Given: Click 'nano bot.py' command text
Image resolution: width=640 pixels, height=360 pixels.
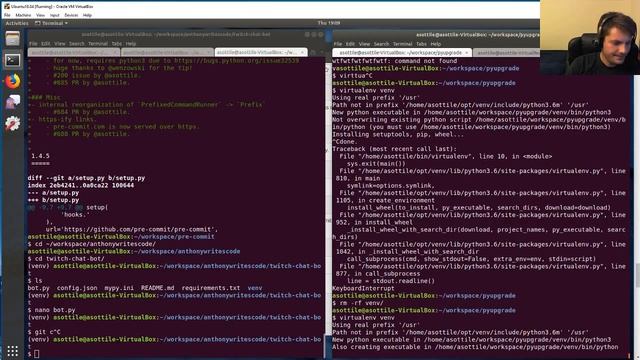Looking at the screenshot, I should [55, 310].
